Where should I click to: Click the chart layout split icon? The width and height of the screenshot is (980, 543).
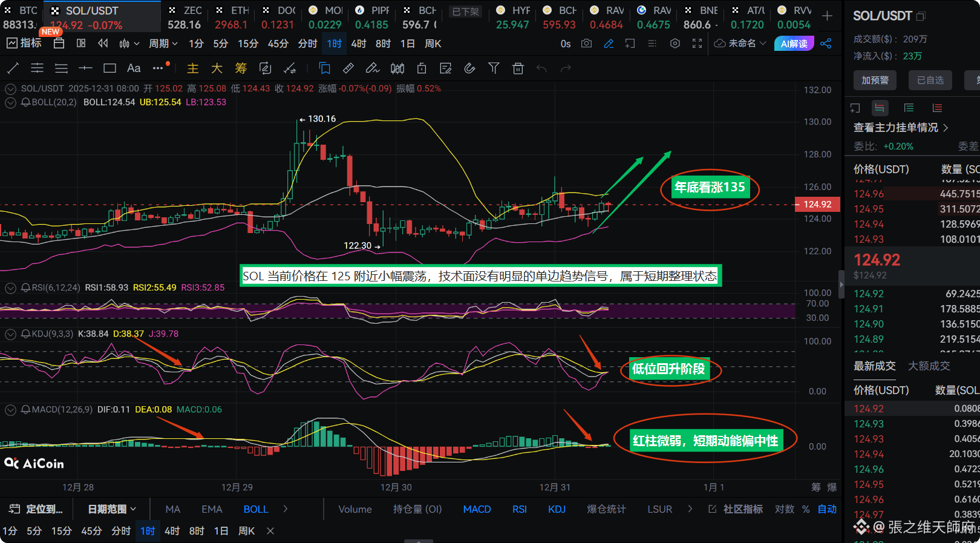click(x=81, y=44)
